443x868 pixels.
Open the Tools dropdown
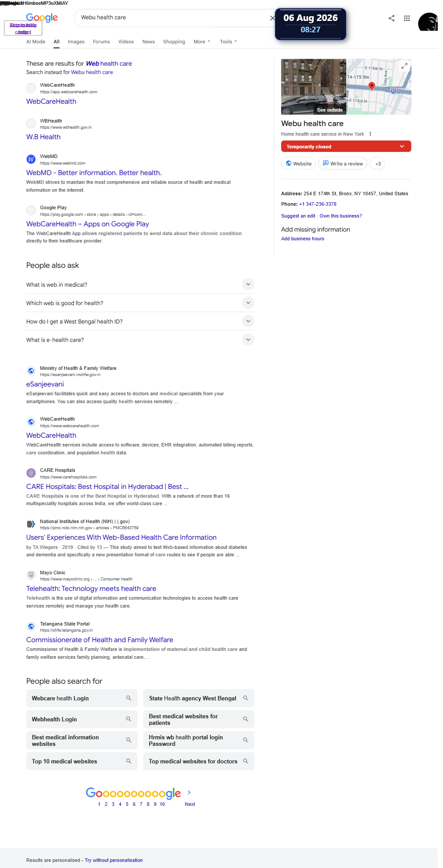point(228,42)
